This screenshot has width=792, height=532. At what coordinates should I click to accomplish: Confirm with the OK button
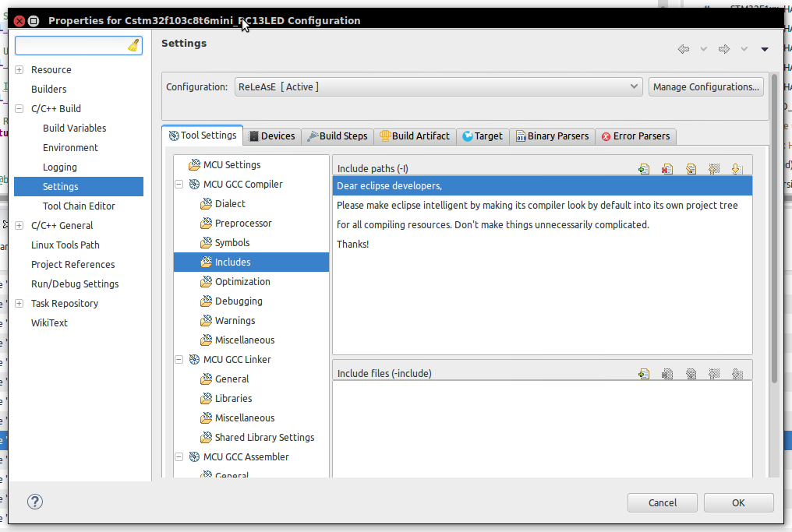tap(738, 502)
